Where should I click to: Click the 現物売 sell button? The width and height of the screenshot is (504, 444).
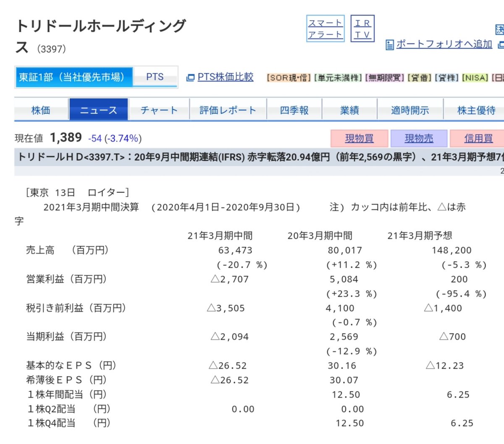[419, 138]
